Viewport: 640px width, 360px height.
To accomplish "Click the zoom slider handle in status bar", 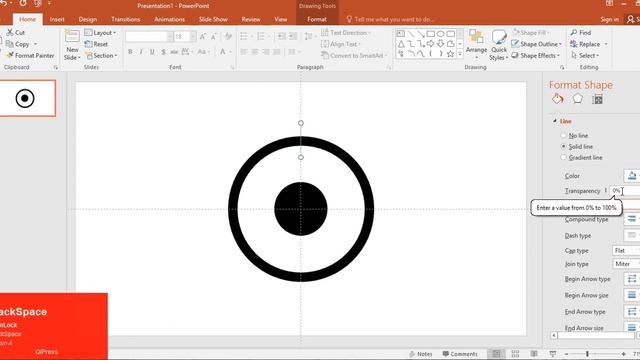I will pos(587,354).
